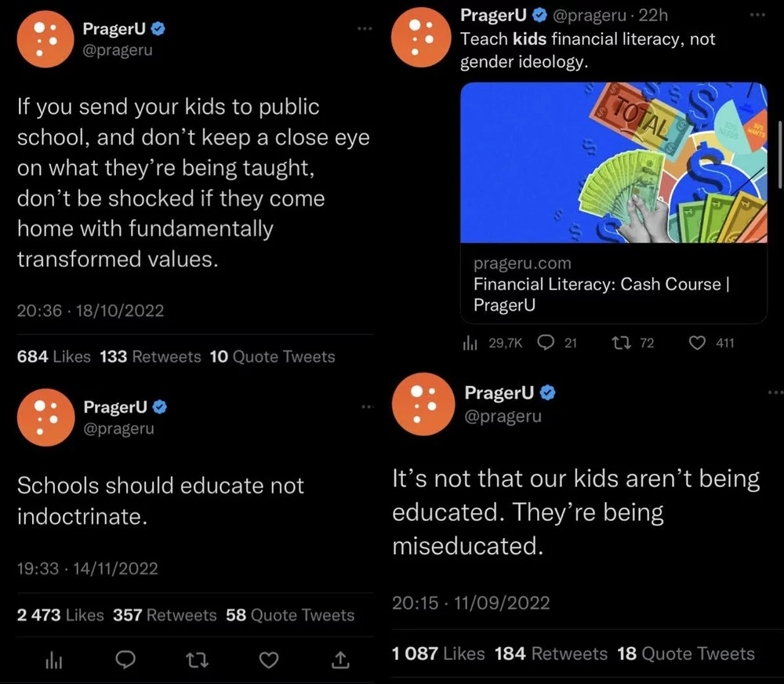View the 684 Likes list
This screenshot has width=784, height=684.
54,357
